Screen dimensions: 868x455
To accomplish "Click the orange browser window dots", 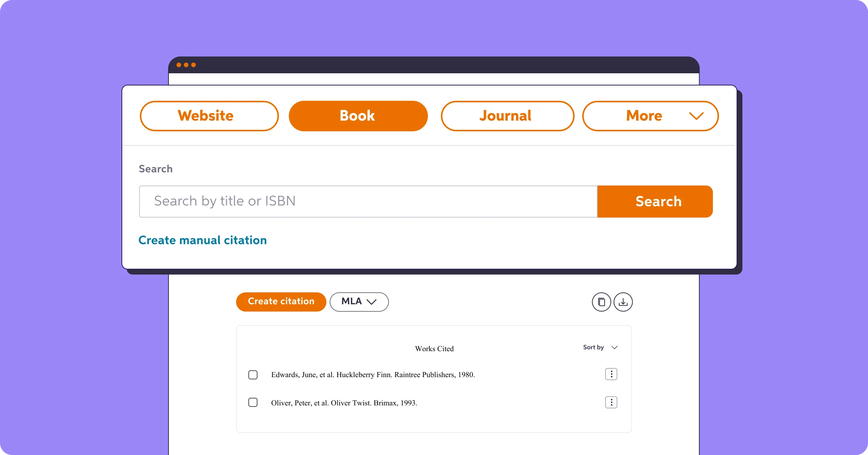I will click(186, 65).
